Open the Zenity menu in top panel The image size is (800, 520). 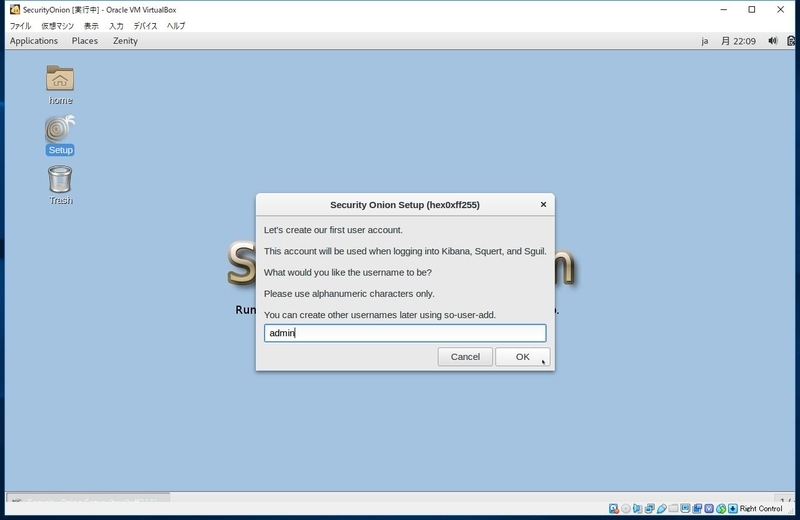(x=125, y=41)
